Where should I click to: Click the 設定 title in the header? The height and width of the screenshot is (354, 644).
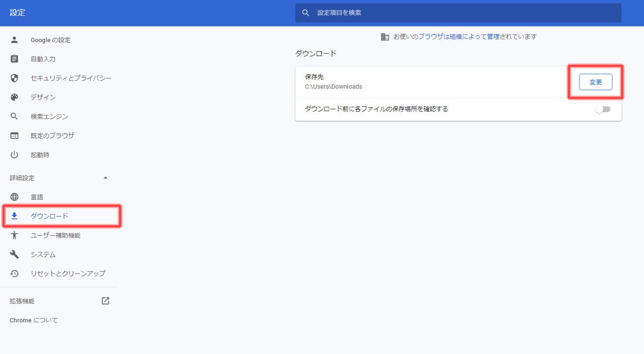[x=17, y=13]
